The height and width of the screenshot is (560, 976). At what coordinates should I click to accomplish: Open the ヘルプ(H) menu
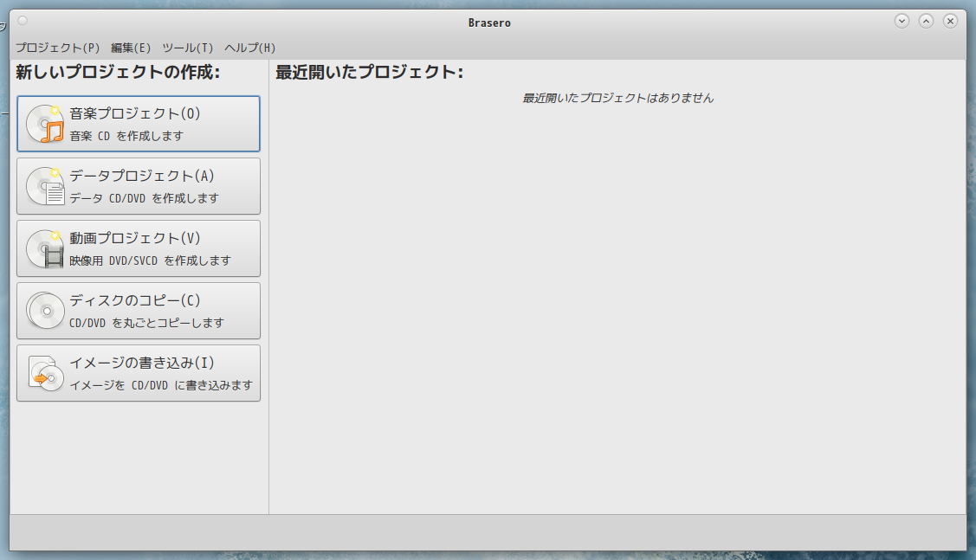tap(249, 48)
